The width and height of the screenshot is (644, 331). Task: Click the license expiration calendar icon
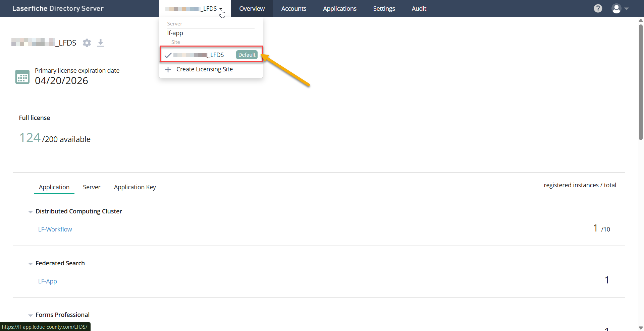click(x=22, y=77)
